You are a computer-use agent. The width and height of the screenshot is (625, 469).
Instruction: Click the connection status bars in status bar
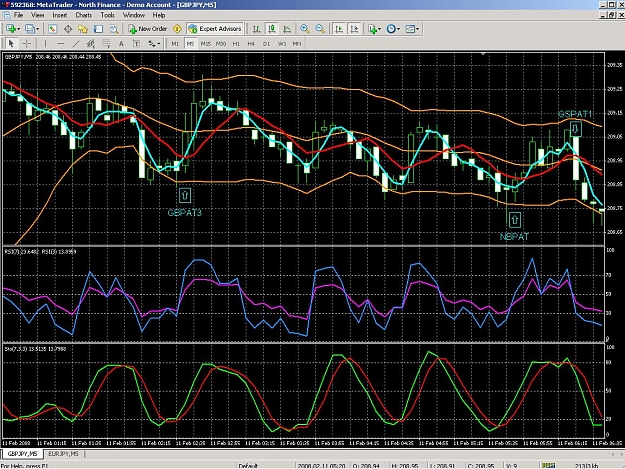point(549,465)
